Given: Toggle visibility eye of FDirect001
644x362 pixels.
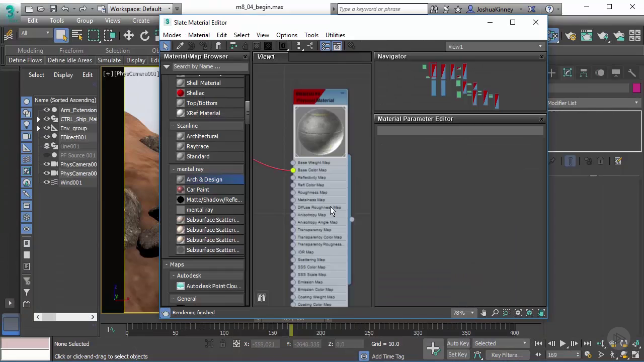Looking at the screenshot, I should pos(47,137).
